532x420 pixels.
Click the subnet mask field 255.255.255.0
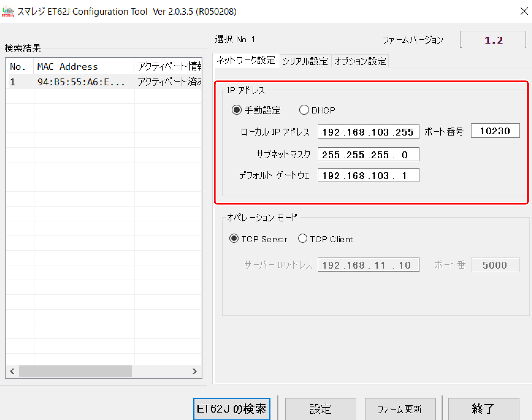point(368,154)
